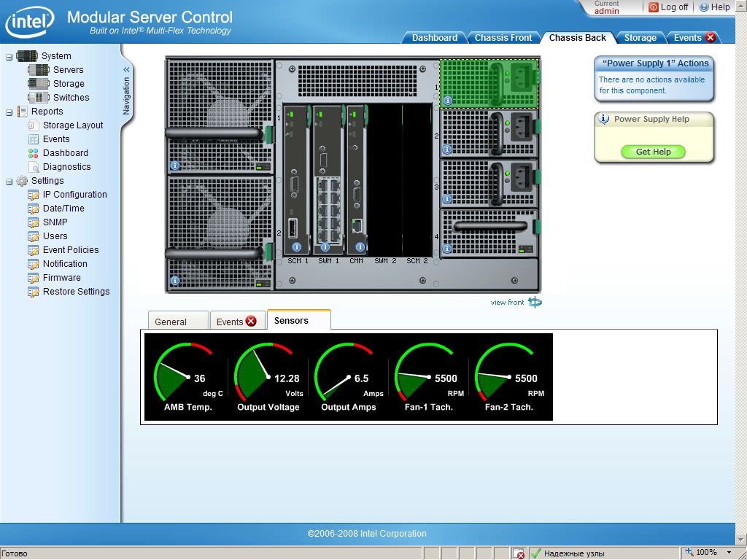The width and height of the screenshot is (747, 560).
Task: Open the browser zoom level dropdown
Action: coord(729,553)
